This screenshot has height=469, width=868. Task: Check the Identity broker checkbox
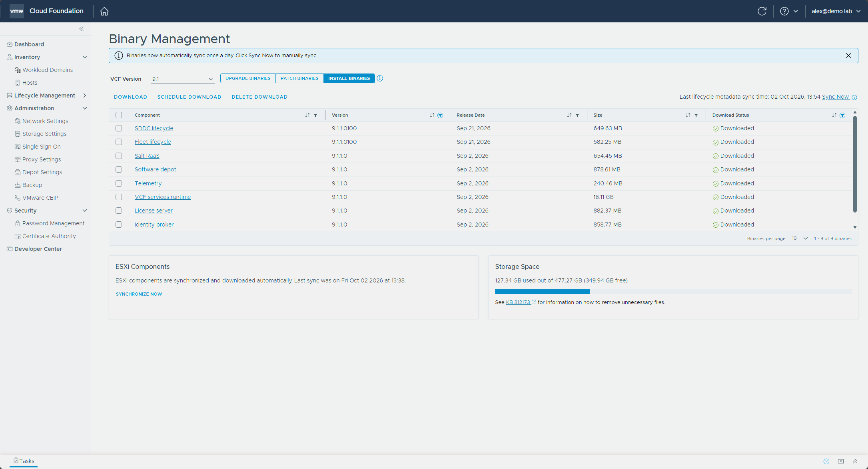pos(119,225)
